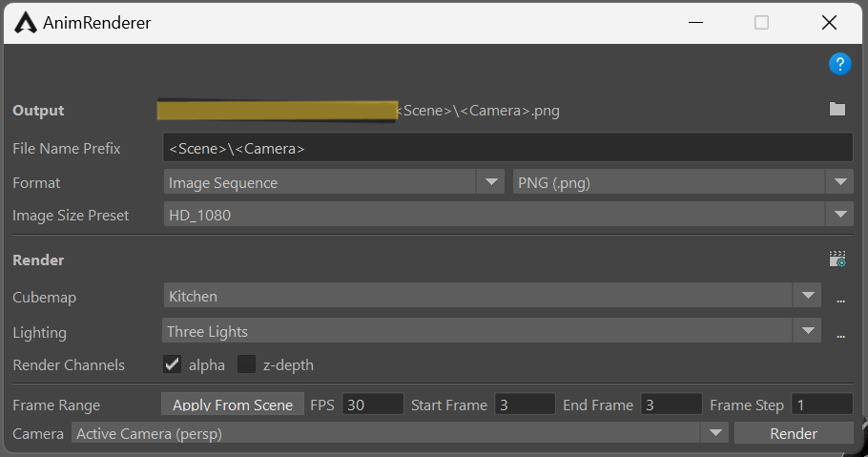The width and height of the screenshot is (868, 457).
Task: Click the ellipsis button next to Cubemap
Action: coord(841,298)
